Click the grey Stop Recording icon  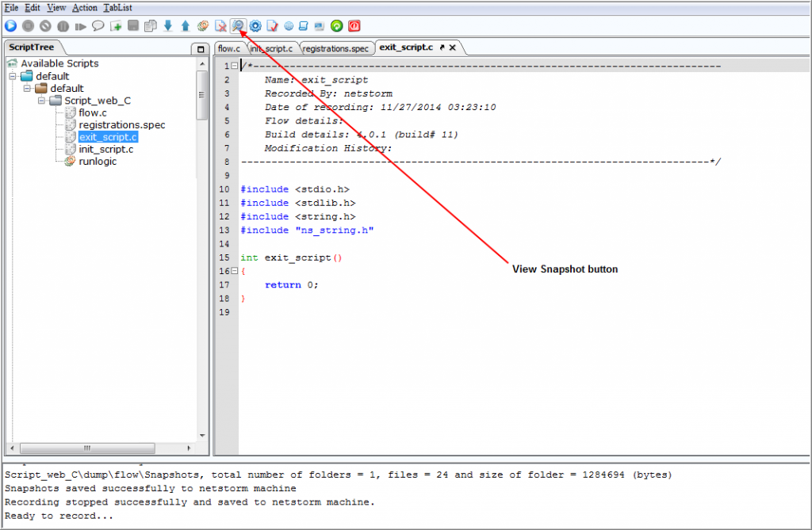[29, 26]
